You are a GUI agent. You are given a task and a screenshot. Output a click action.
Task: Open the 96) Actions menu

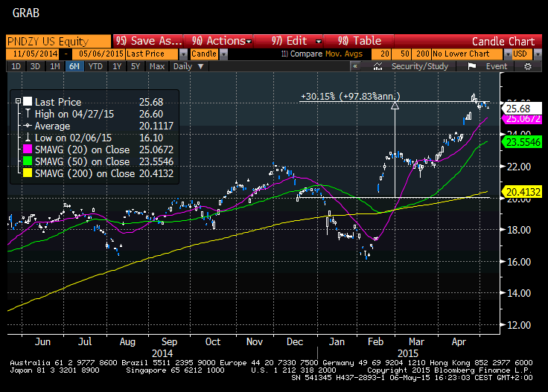221,41
